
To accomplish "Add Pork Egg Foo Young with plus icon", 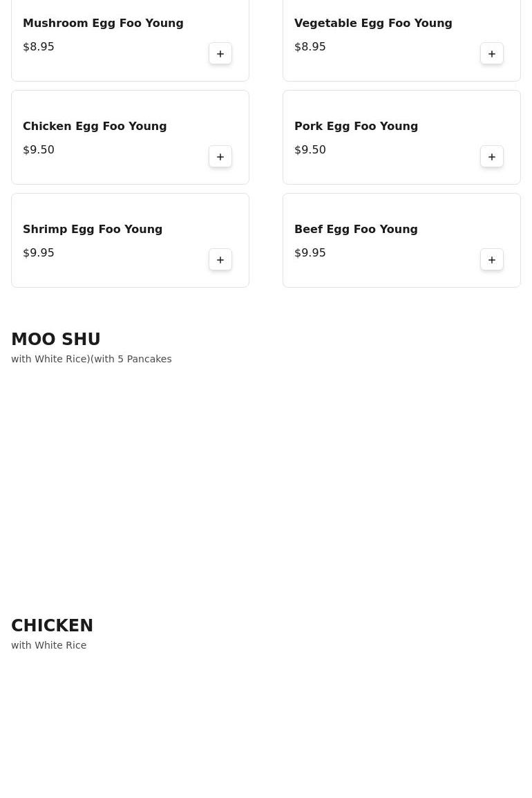I will (492, 157).
